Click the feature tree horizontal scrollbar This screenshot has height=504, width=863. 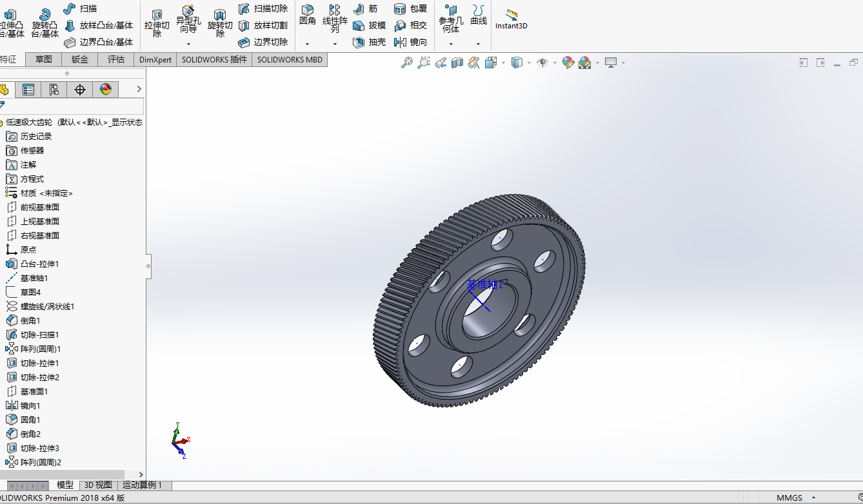(62, 475)
